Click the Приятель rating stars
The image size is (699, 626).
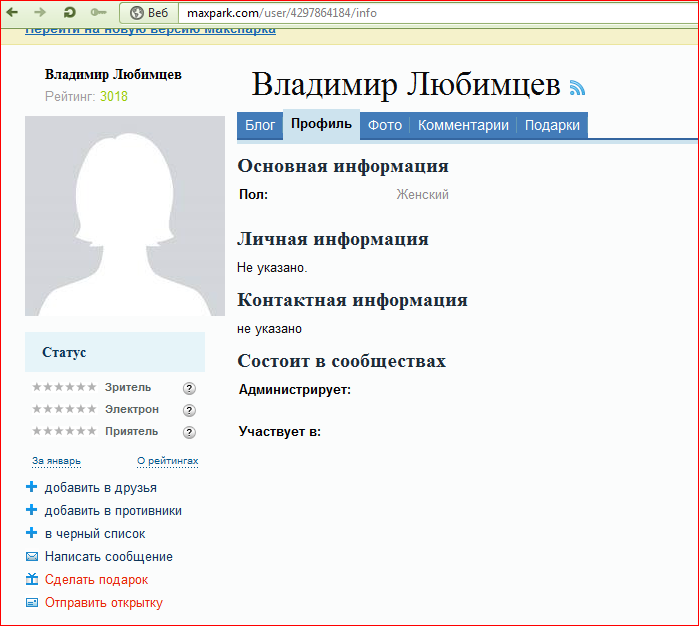tap(64, 431)
